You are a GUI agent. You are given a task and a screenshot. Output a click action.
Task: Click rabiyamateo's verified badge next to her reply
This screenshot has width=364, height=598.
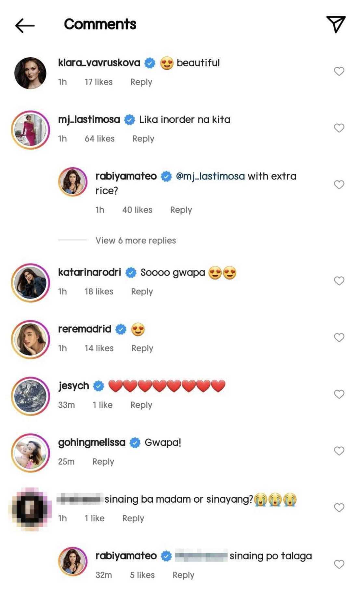point(166,176)
